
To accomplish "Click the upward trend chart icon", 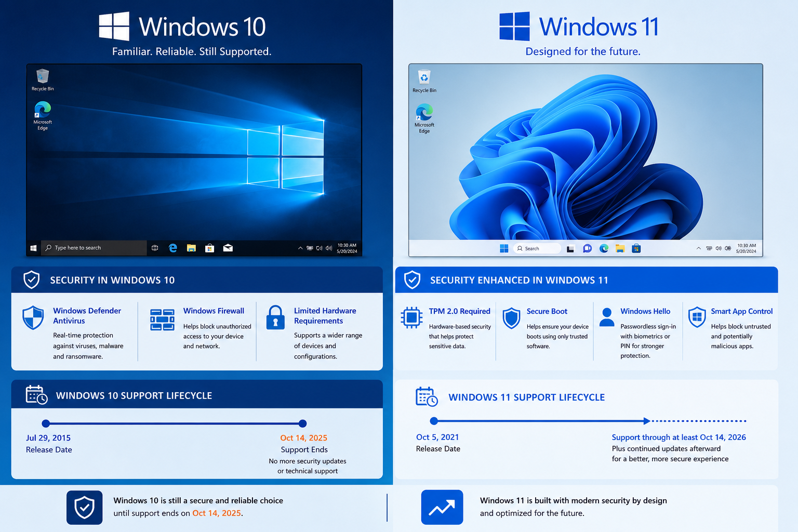I will (442, 508).
